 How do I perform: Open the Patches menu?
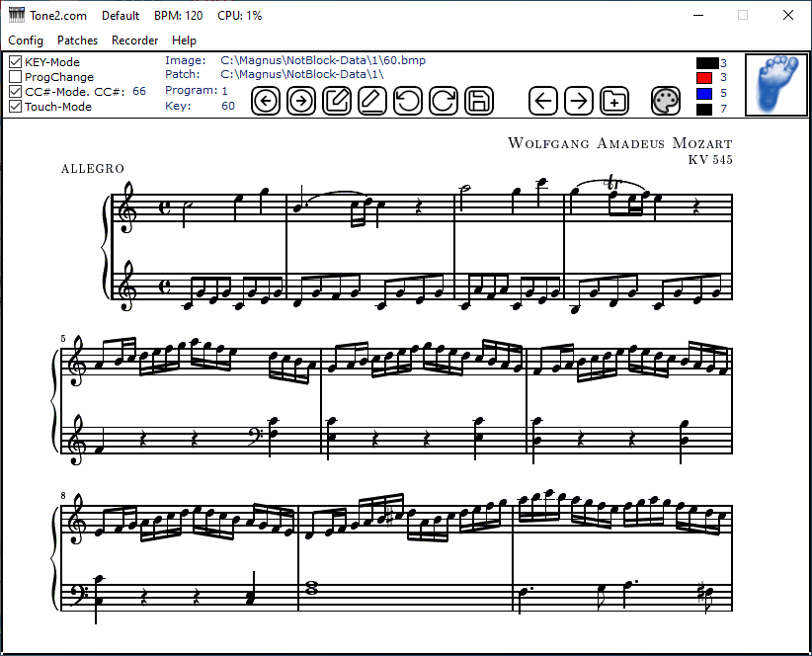(x=77, y=41)
